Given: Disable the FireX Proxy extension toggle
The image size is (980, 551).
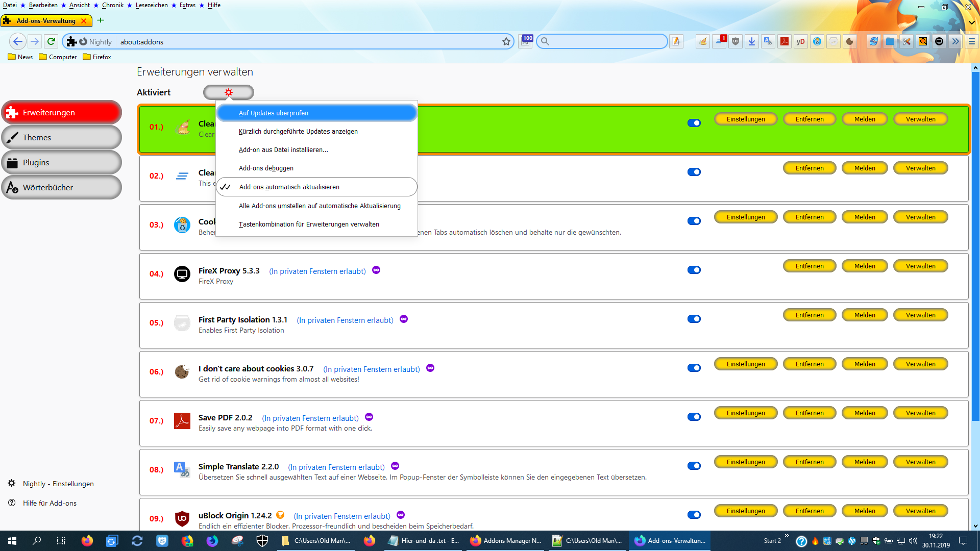Looking at the screenshot, I should tap(694, 270).
